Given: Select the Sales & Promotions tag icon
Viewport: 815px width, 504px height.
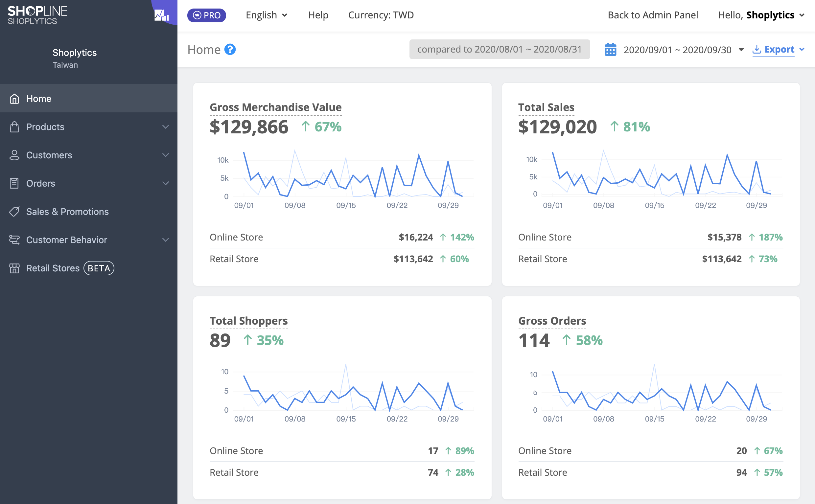Looking at the screenshot, I should (x=14, y=211).
